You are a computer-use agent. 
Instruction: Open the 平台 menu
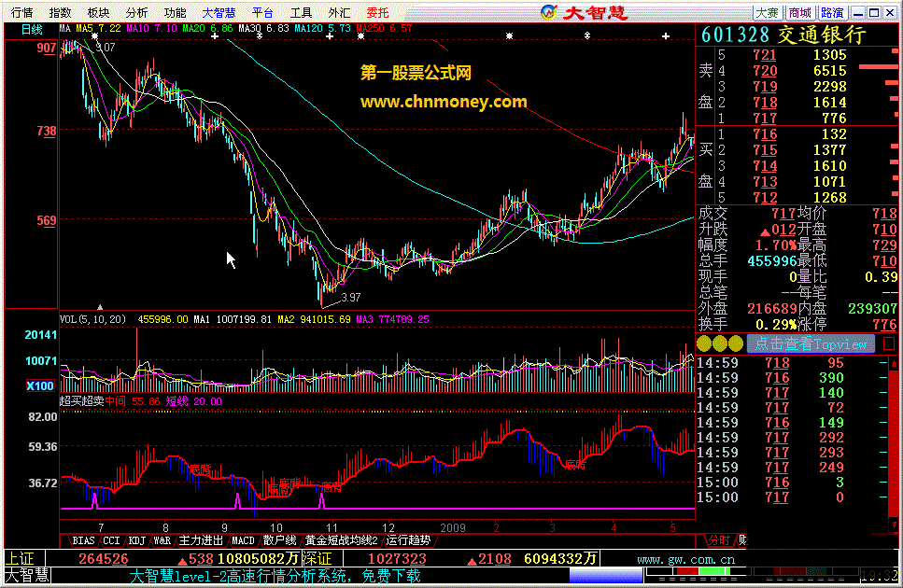[x=262, y=12]
